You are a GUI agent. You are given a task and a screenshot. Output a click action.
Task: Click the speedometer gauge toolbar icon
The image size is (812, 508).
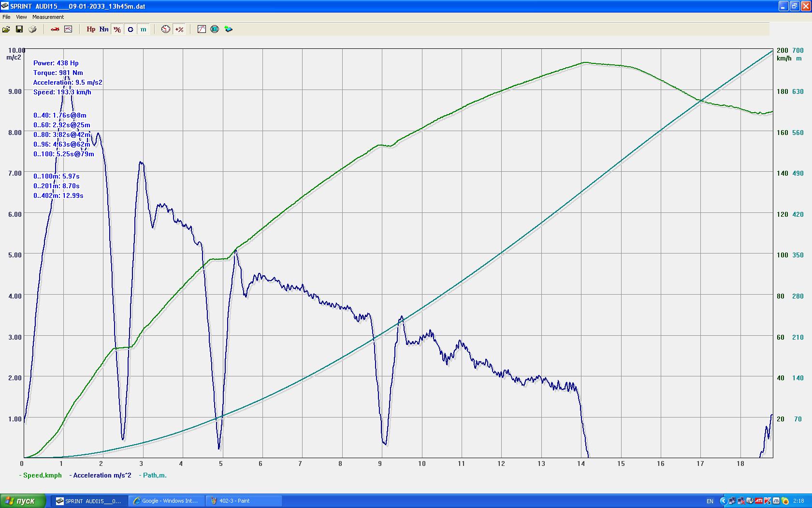click(x=166, y=30)
